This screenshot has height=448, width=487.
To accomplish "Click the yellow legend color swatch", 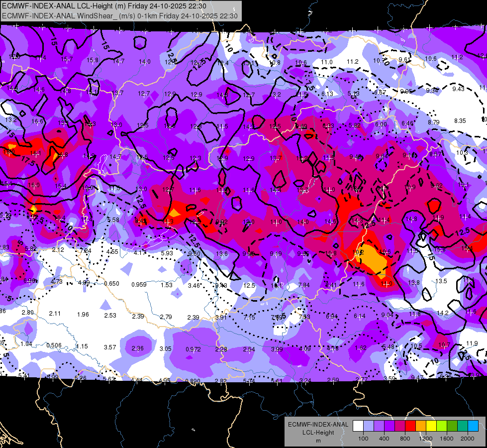I will click(x=431, y=426).
